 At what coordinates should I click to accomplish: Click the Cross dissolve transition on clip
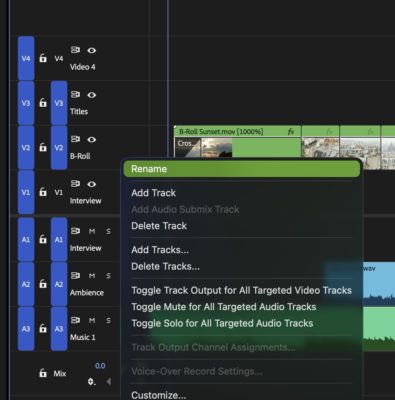click(188, 147)
